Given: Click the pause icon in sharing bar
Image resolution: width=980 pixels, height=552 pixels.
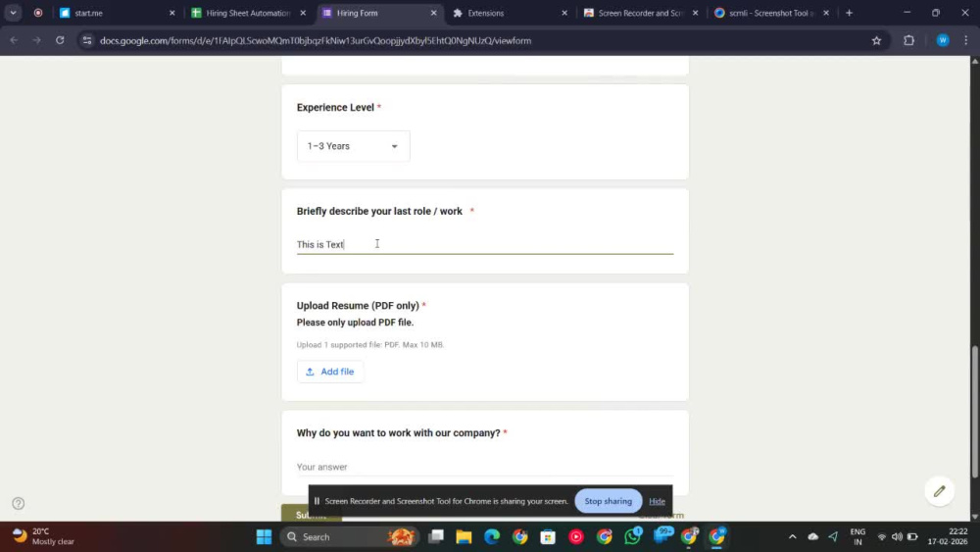Looking at the screenshot, I should pos(317,501).
